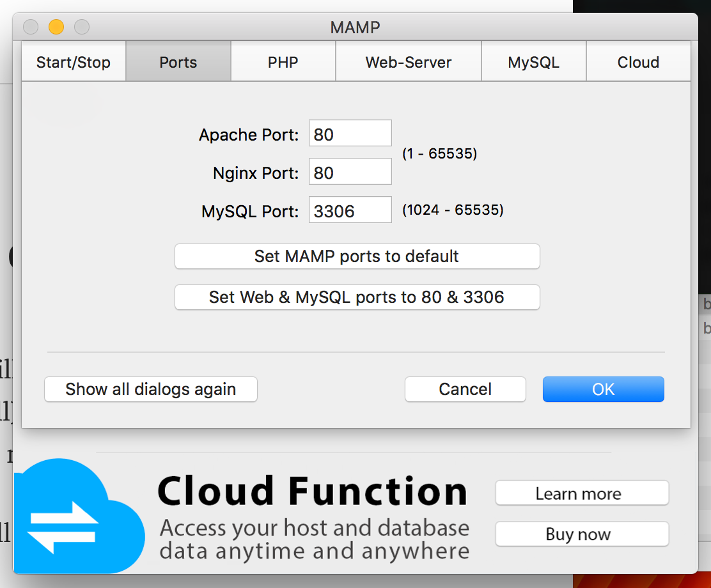Click the MySQL Port value 3306

[350, 210]
